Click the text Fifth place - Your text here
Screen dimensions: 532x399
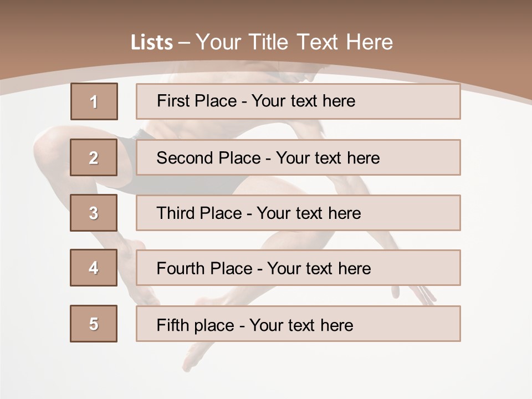pos(255,325)
